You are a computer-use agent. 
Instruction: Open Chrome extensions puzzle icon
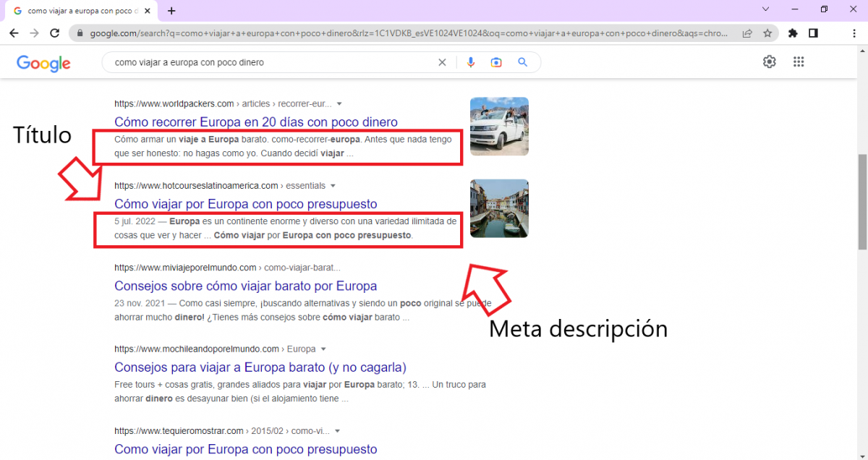(x=793, y=33)
